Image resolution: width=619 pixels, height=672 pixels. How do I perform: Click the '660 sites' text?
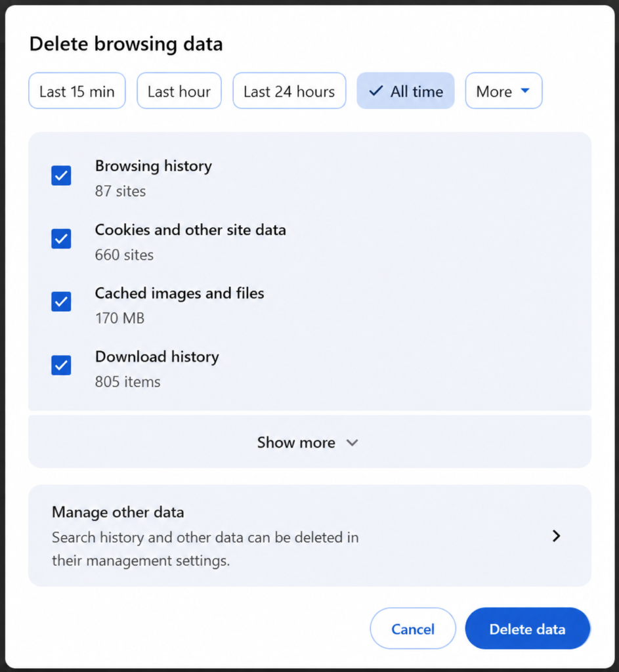click(x=124, y=255)
